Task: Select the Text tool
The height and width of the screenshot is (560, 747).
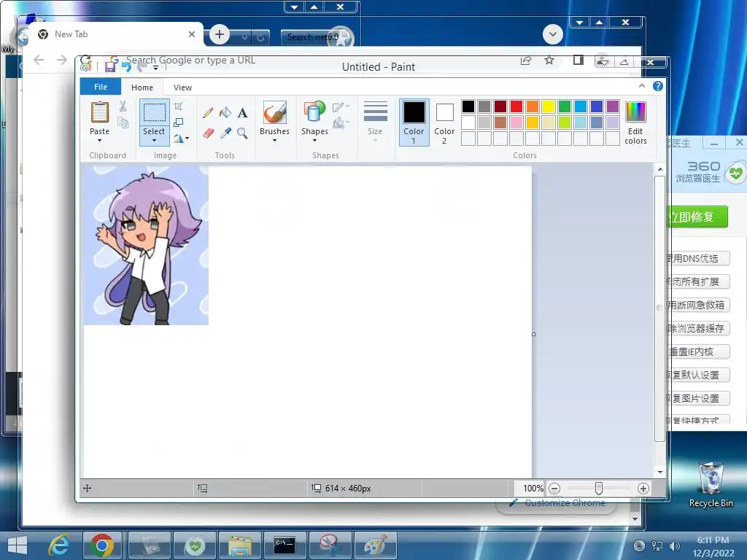Action: coord(242,113)
